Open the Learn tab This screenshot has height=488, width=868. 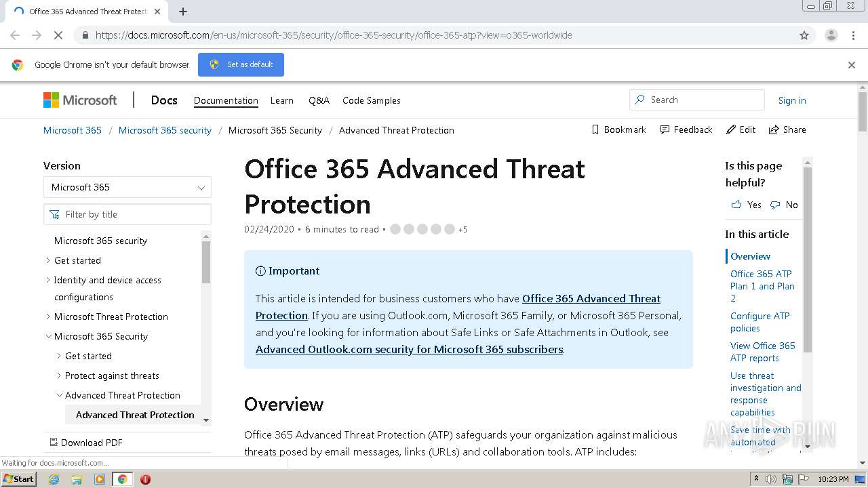tap(282, 100)
